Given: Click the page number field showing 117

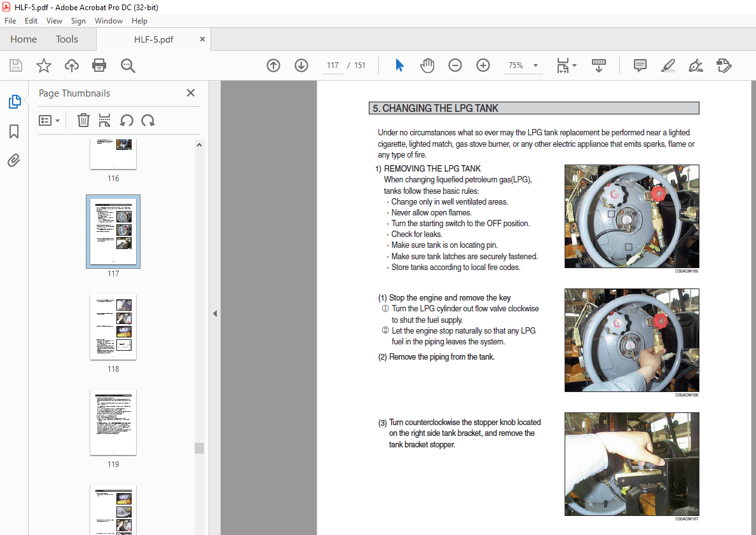Looking at the screenshot, I should (333, 65).
